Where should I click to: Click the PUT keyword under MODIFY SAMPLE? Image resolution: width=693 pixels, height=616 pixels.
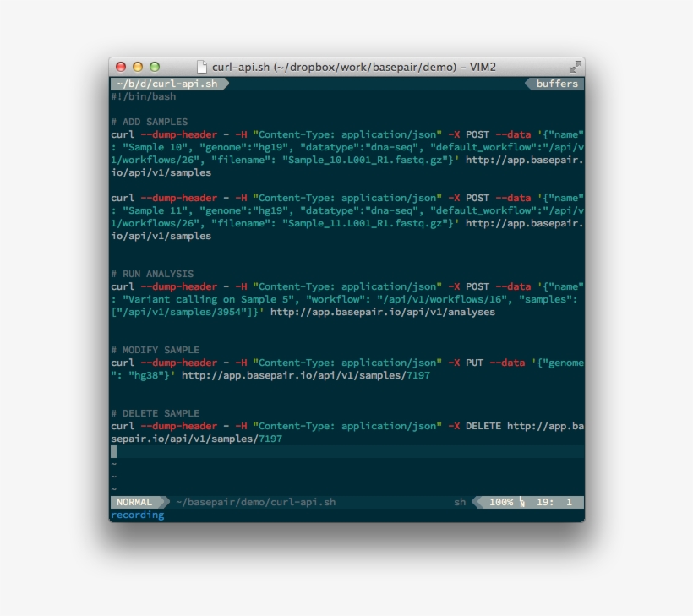[x=476, y=363]
